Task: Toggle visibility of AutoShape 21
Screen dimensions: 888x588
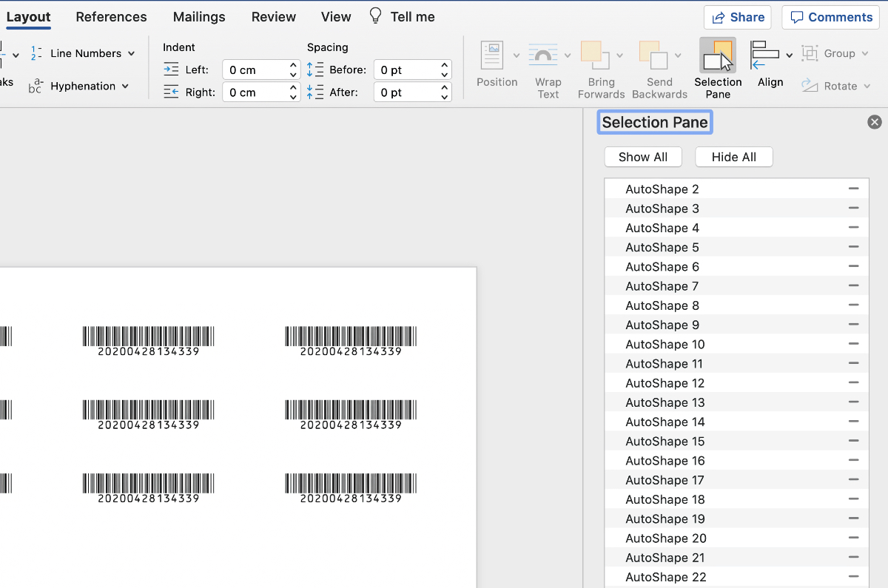Action: click(x=854, y=557)
